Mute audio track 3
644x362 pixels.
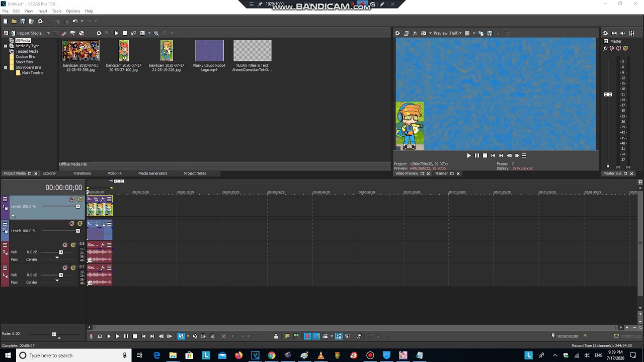[65, 245]
